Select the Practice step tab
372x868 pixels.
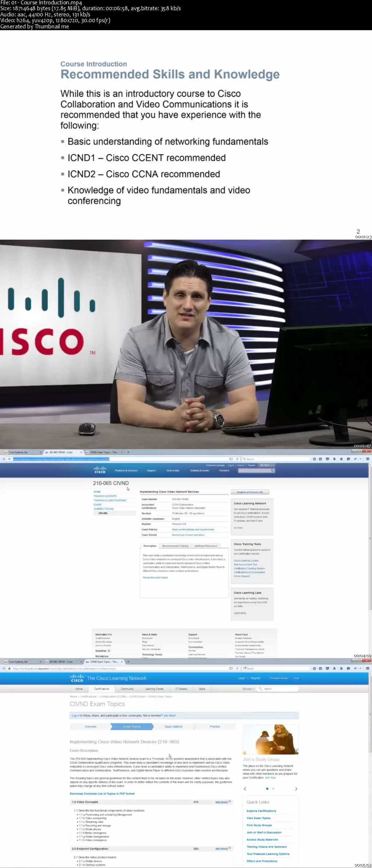coord(215,727)
